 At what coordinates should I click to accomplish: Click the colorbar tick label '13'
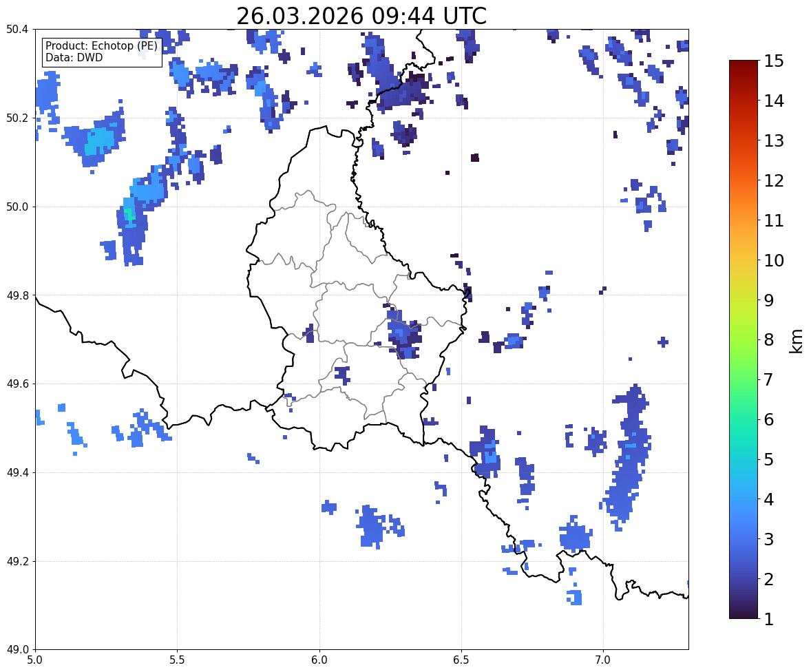774,140
